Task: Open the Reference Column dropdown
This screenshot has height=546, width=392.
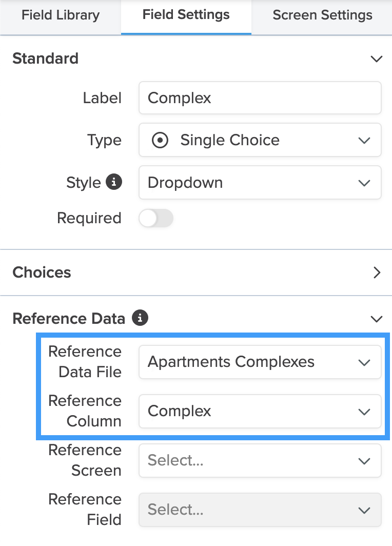Action: pos(260,411)
